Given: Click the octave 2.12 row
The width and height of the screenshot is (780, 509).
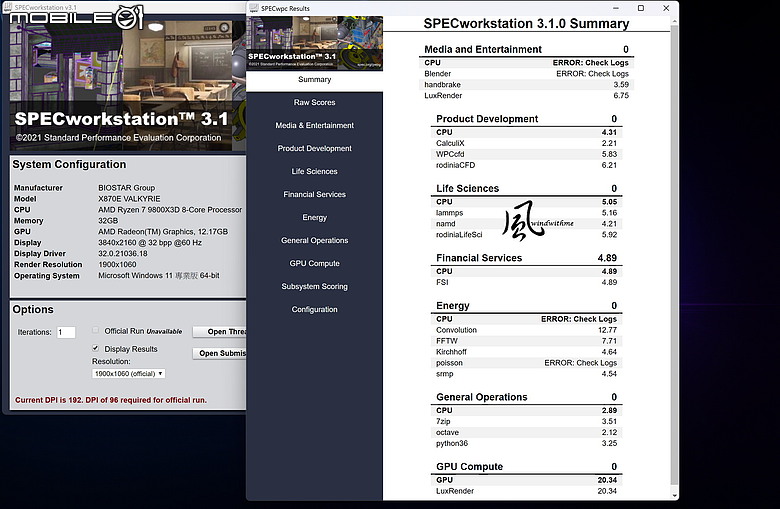Looking at the screenshot, I should click(x=526, y=432).
